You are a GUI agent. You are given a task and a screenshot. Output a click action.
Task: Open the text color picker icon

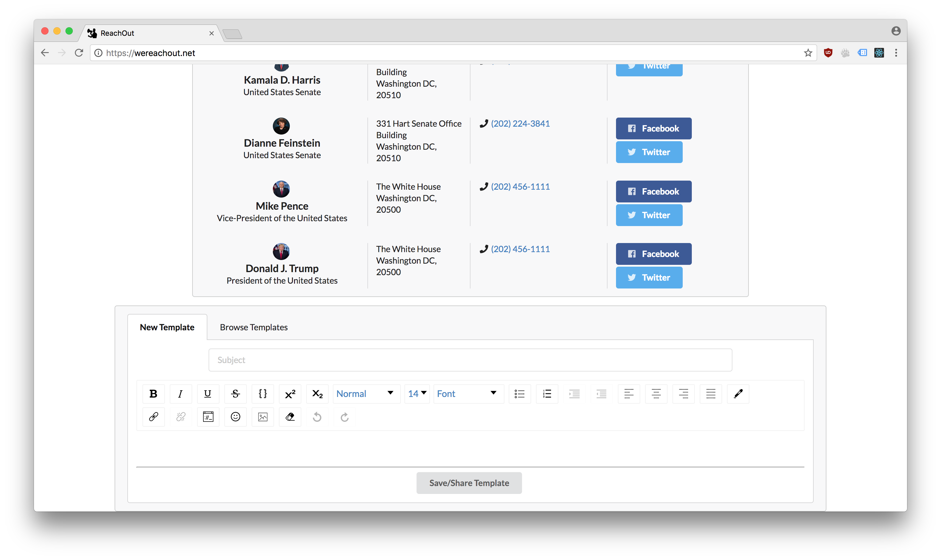pyautogui.click(x=738, y=394)
